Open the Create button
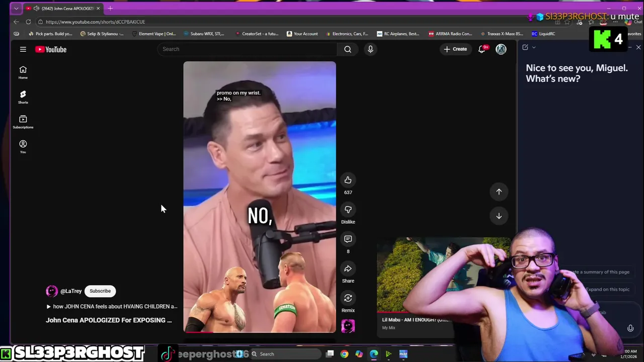Screen dimensions: 644x362 click(455, 49)
